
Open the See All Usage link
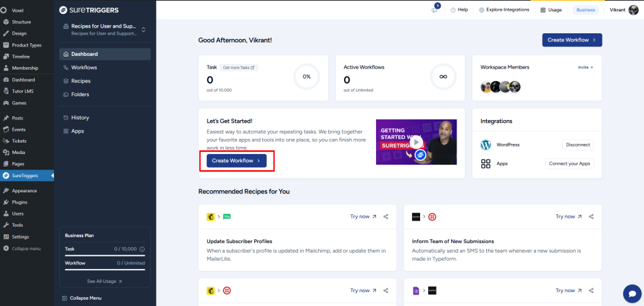click(104, 281)
